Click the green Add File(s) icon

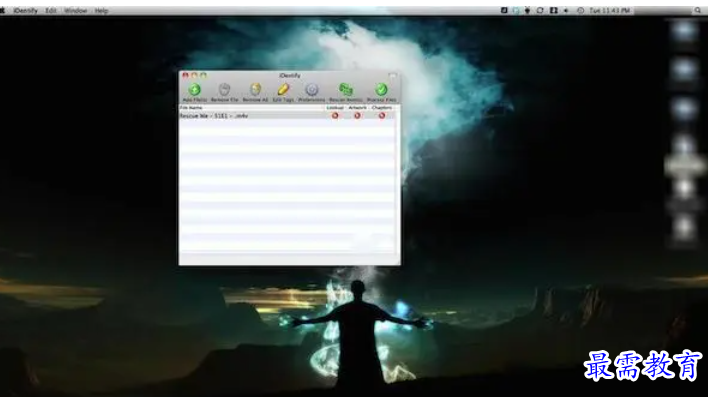click(x=195, y=89)
